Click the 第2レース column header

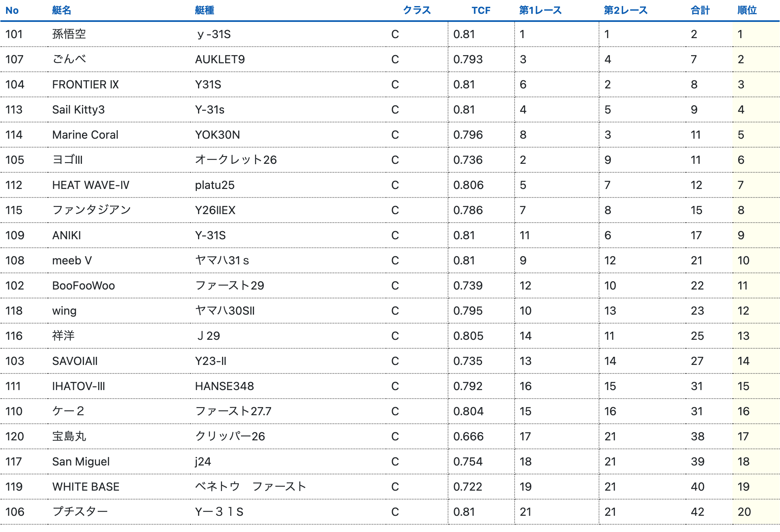tap(625, 11)
